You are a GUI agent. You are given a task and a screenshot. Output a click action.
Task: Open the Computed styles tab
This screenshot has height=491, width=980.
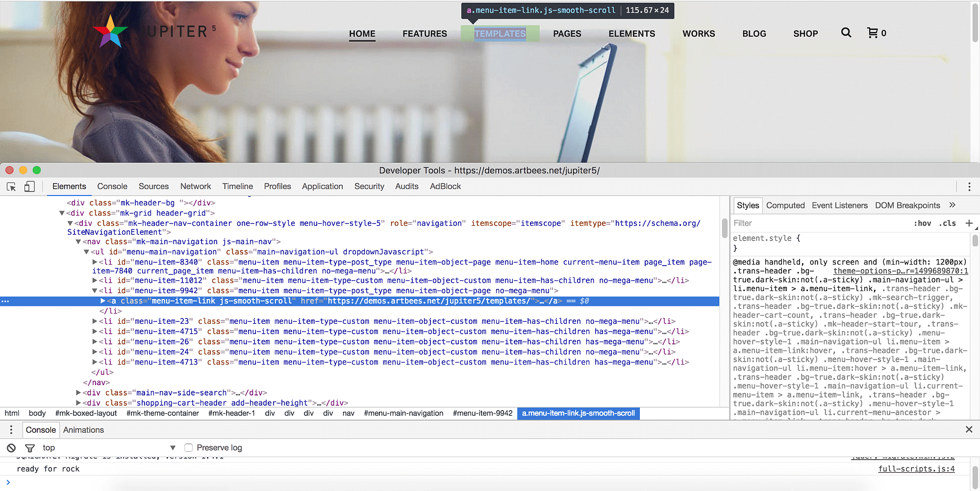[x=785, y=205]
